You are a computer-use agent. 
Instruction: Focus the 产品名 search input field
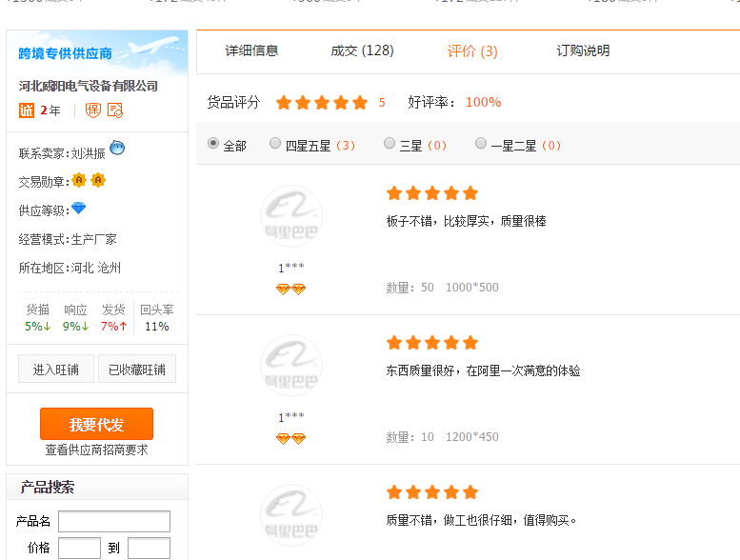pos(114,521)
